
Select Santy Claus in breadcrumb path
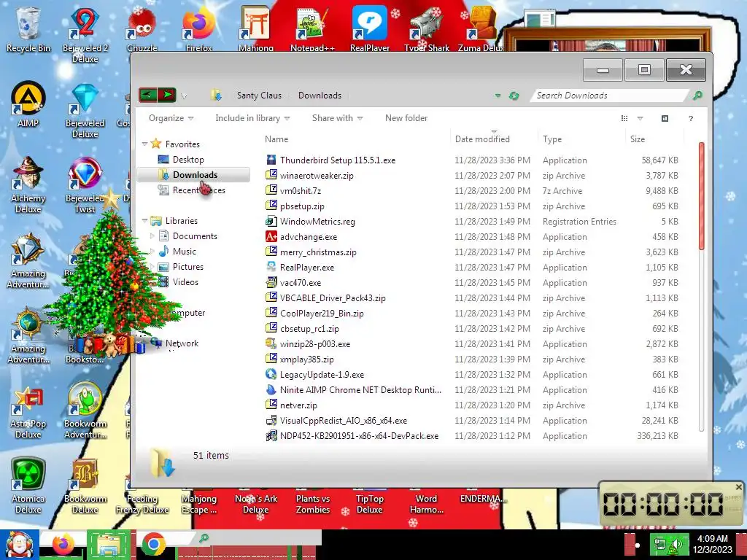(x=259, y=96)
